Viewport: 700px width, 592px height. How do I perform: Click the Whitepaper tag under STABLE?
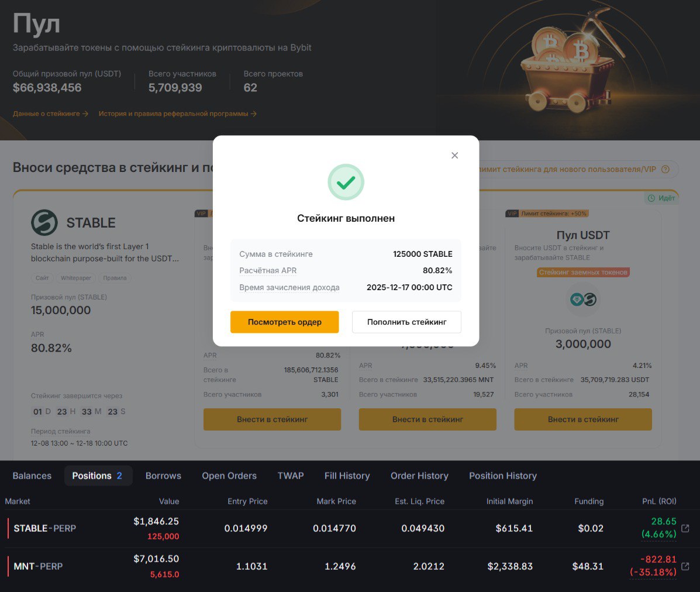point(76,278)
